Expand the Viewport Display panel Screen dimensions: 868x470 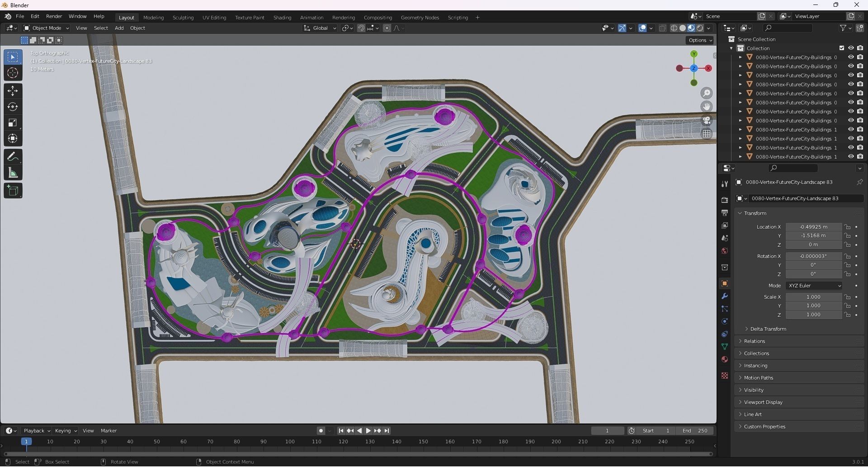(x=763, y=402)
